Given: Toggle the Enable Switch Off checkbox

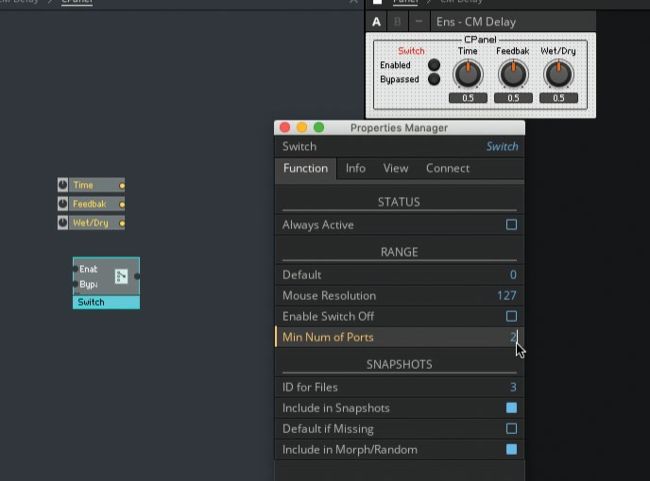Looking at the screenshot, I should click(511, 316).
